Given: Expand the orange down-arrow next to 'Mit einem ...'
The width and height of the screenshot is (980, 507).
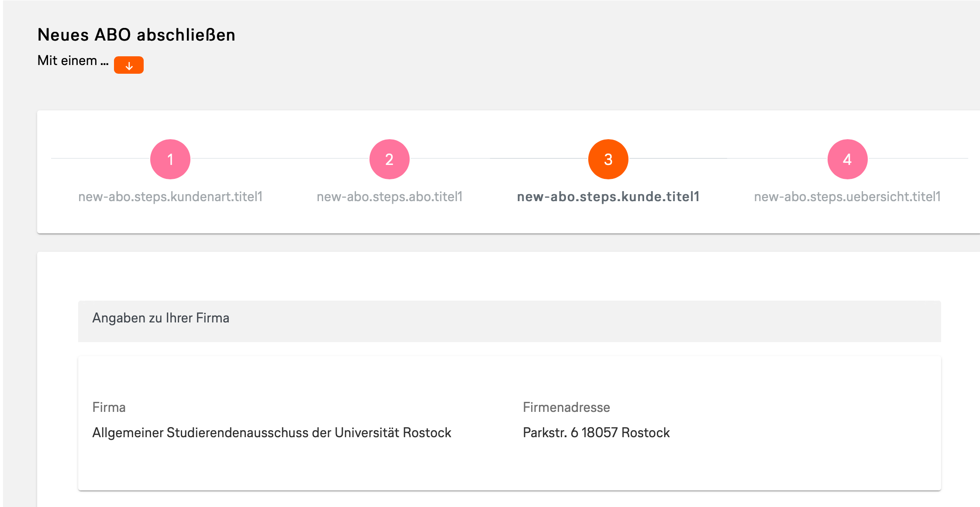Looking at the screenshot, I should coord(129,65).
